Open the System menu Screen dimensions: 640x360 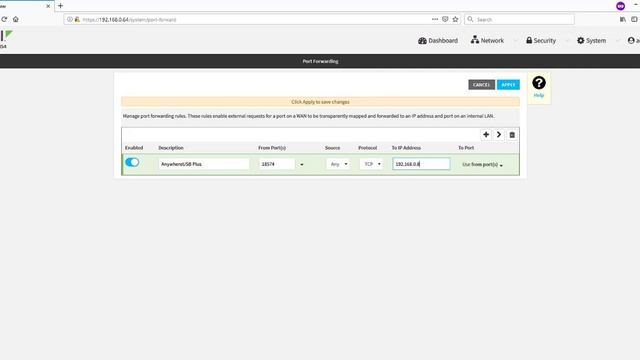coord(591,40)
